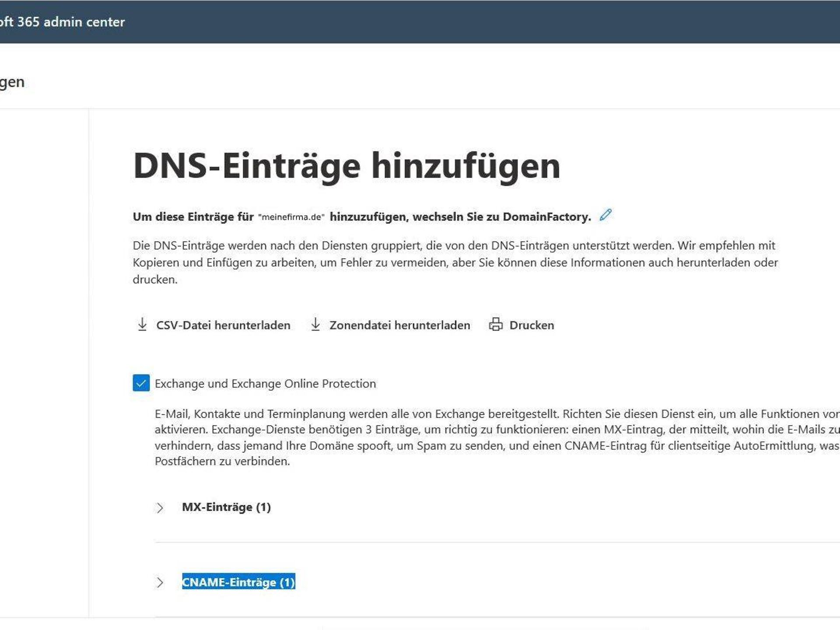Expand "MX-Einträge (1)" using its chevron

point(160,507)
